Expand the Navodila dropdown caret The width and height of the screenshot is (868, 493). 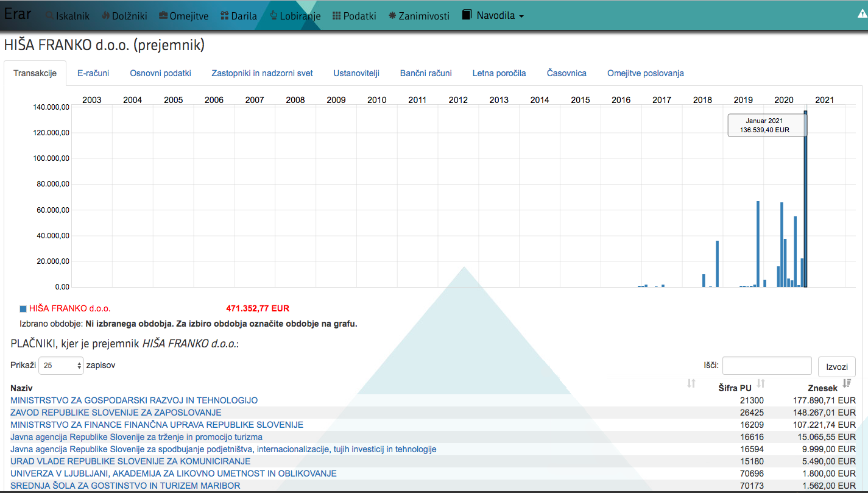[x=521, y=16]
